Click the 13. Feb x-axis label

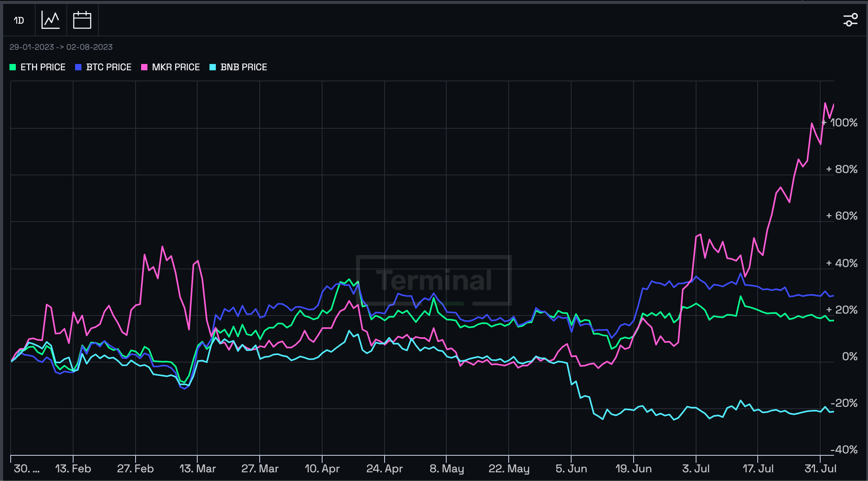pyautogui.click(x=73, y=469)
